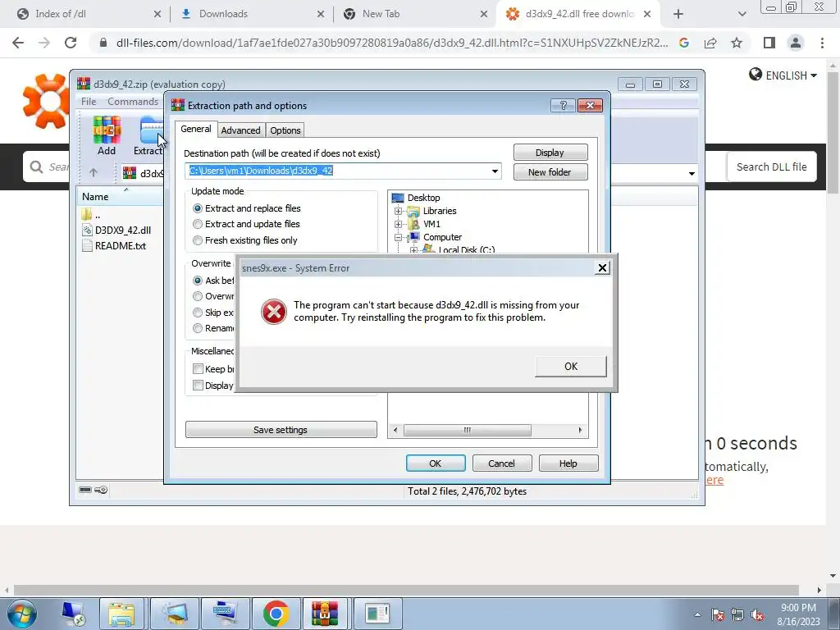Switch to the Options tab
The width and height of the screenshot is (840, 630).
click(285, 130)
